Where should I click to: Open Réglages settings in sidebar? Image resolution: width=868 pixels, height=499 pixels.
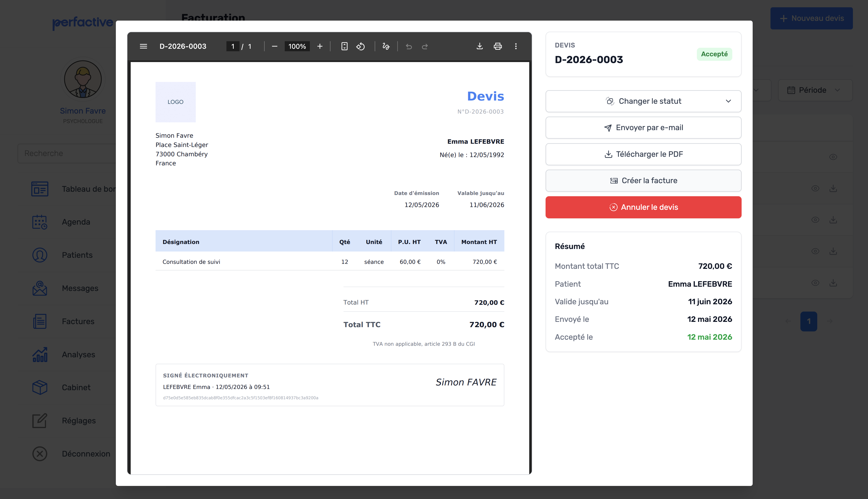pyautogui.click(x=79, y=421)
